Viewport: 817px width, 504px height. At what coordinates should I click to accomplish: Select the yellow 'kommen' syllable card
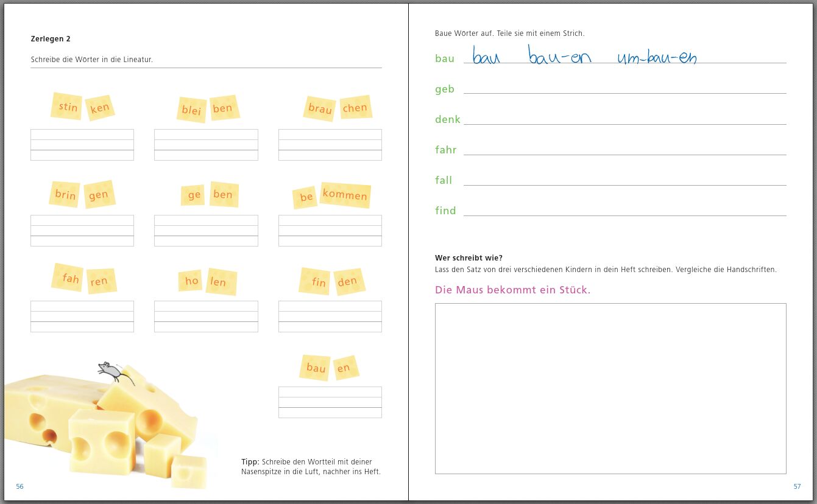point(345,195)
